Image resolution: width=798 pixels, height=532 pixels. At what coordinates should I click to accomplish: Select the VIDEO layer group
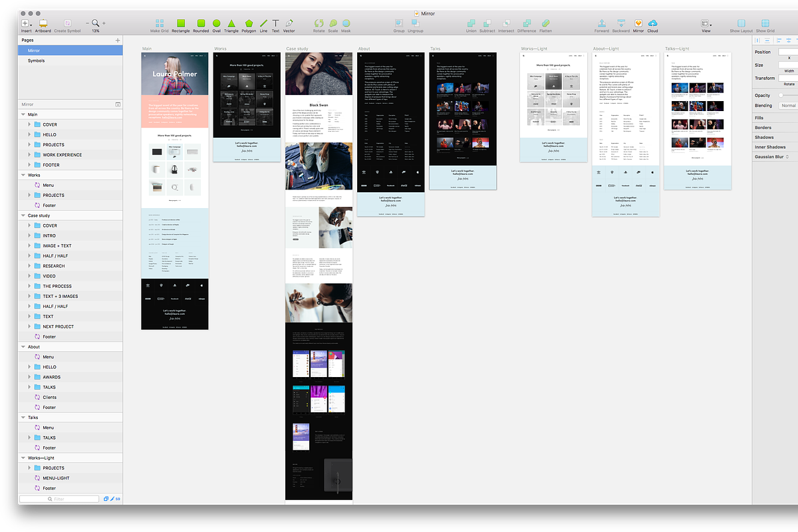[70, 276]
